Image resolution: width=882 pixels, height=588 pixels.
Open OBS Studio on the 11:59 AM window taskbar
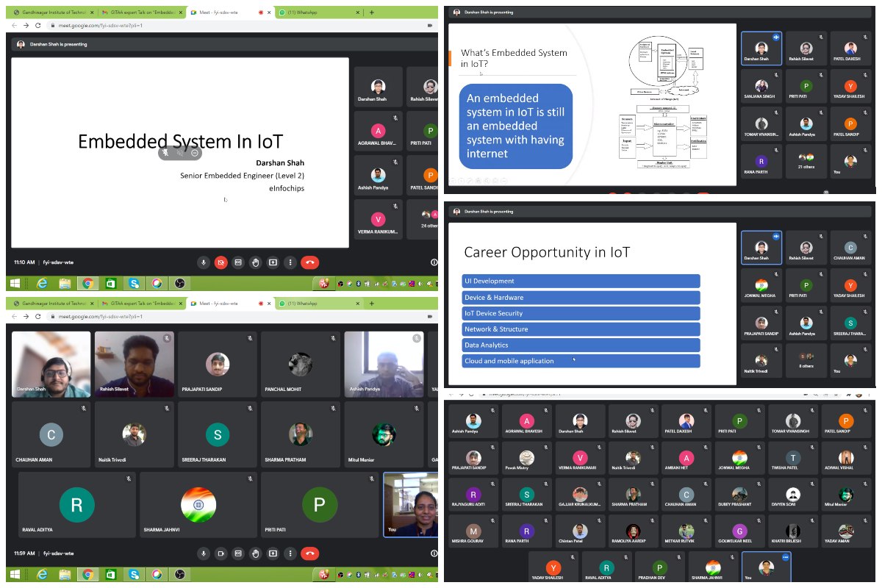pyautogui.click(x=179, y=574)
